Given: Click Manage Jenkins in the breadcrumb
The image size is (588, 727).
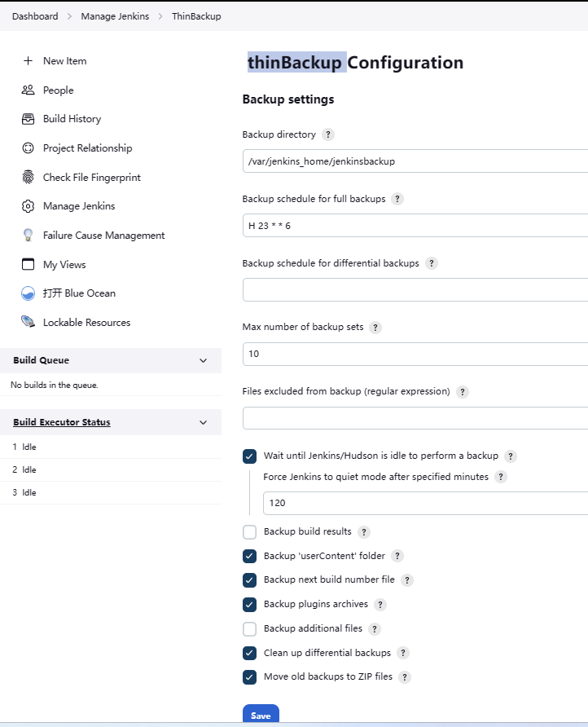Looking at the screenshot, I should 115,16.
